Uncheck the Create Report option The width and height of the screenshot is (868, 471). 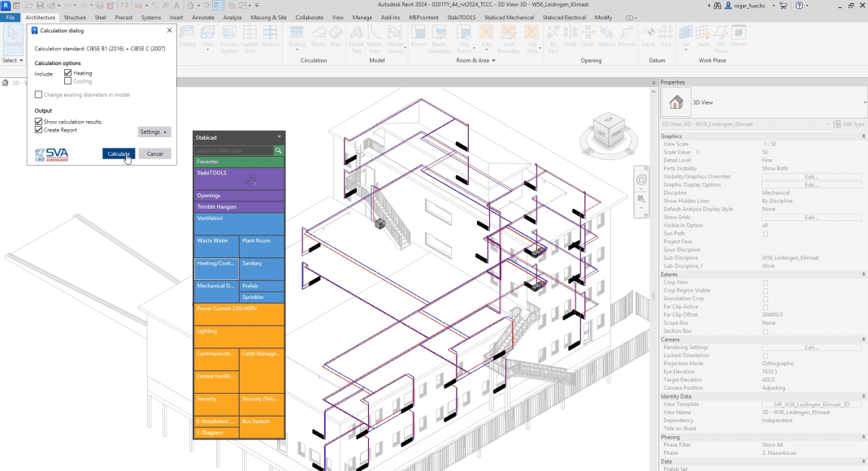(39, 130)
